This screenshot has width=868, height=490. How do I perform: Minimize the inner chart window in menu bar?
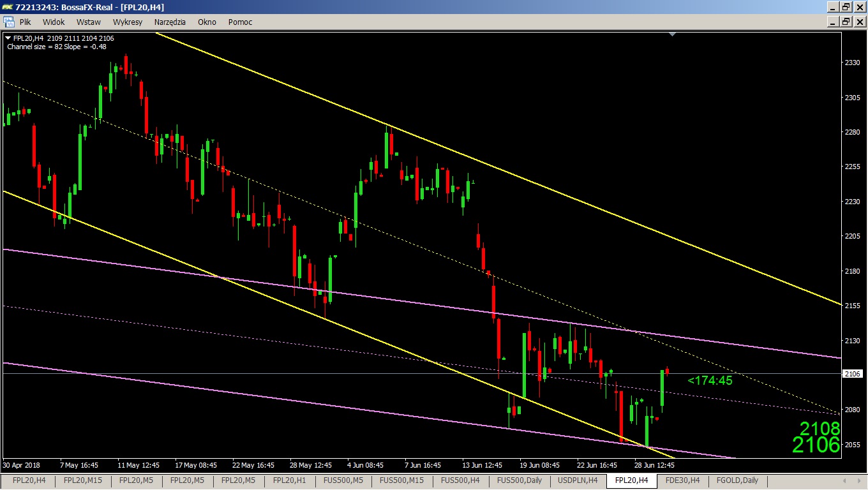tap(834, 22)
